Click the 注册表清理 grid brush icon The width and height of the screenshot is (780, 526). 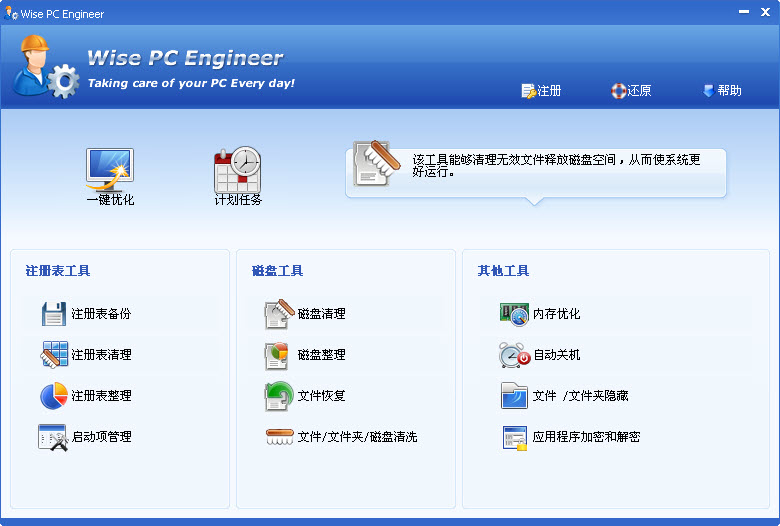pos(54,355)
